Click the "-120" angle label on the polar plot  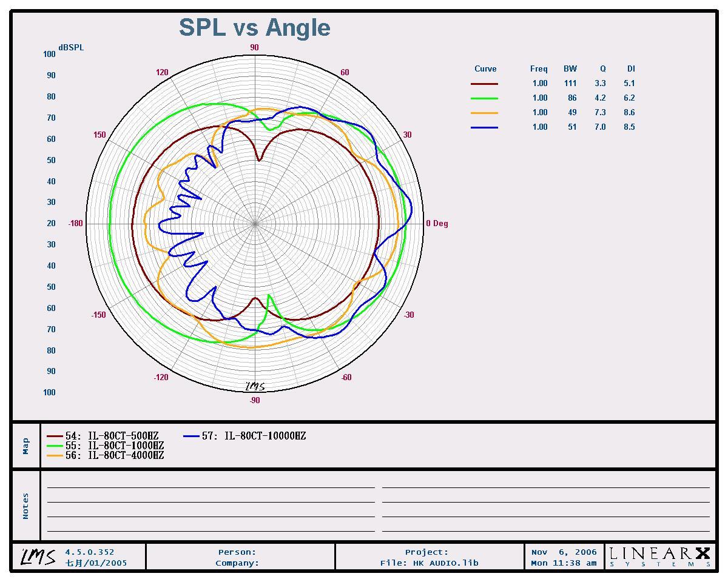click(x=161, y=377)
